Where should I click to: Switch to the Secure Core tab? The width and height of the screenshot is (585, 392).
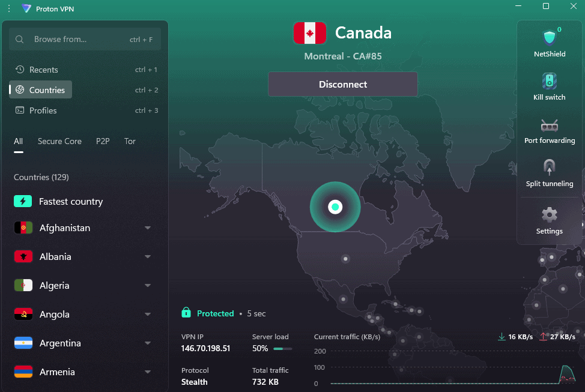pos(59,142)
